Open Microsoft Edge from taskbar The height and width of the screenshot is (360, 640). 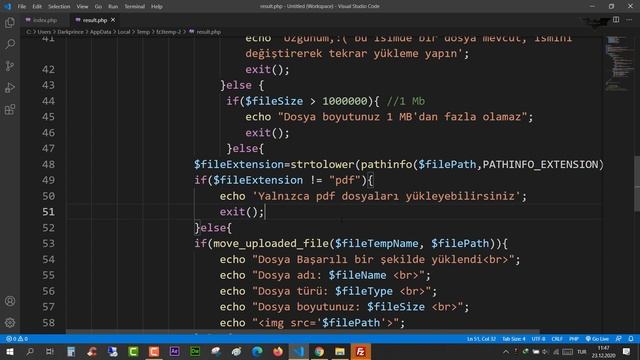click(x=257, y=351)
